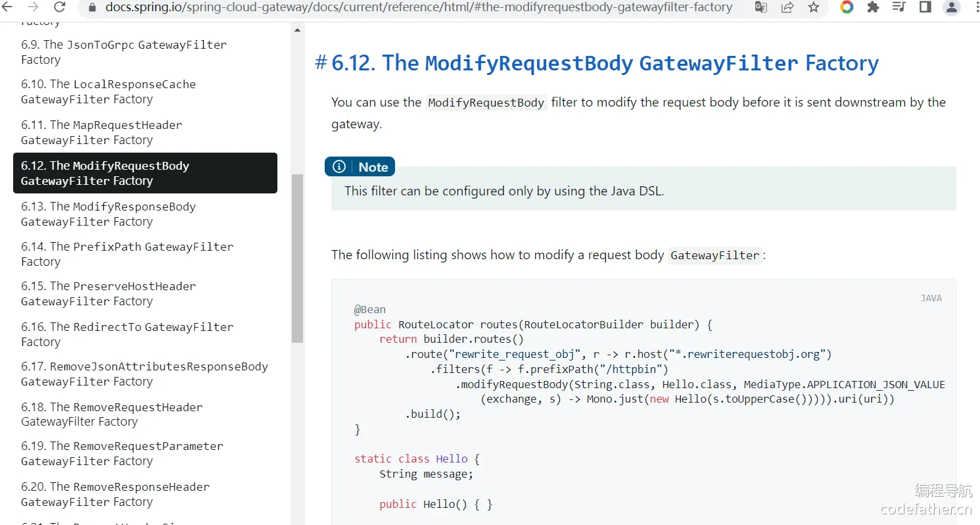This screenshot has height=525, width=980.
Task: Select highlighted 6.12 ModifyRequestBody sidebar entry
Action: pos(145,173)
